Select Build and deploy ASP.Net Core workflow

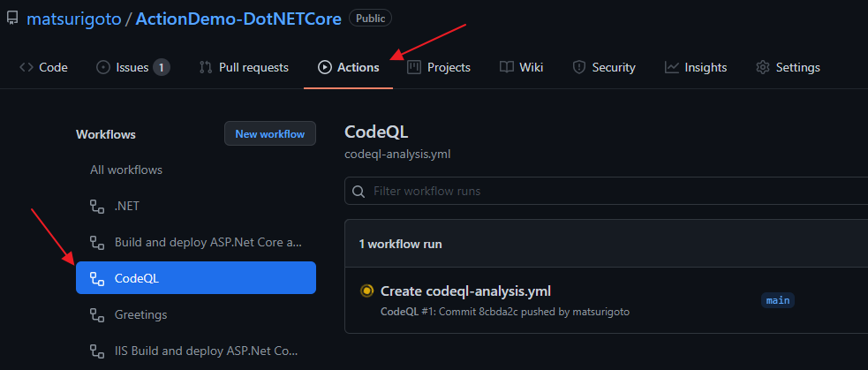coord(196,242)
